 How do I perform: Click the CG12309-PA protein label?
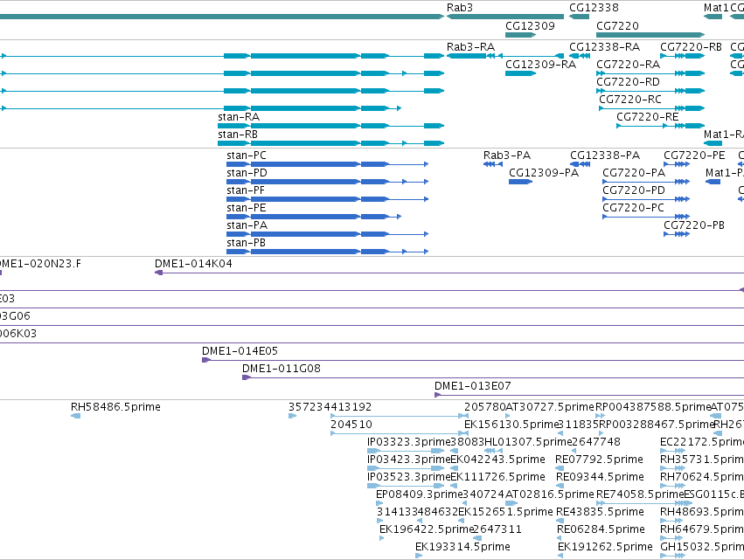point(544,173)
